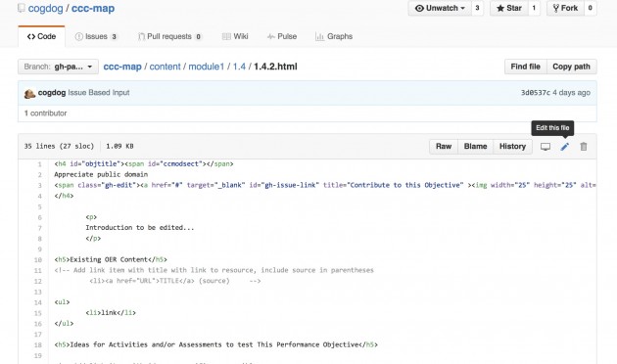
Task: Click the Copy path button
Action: (x=571, y=67)
